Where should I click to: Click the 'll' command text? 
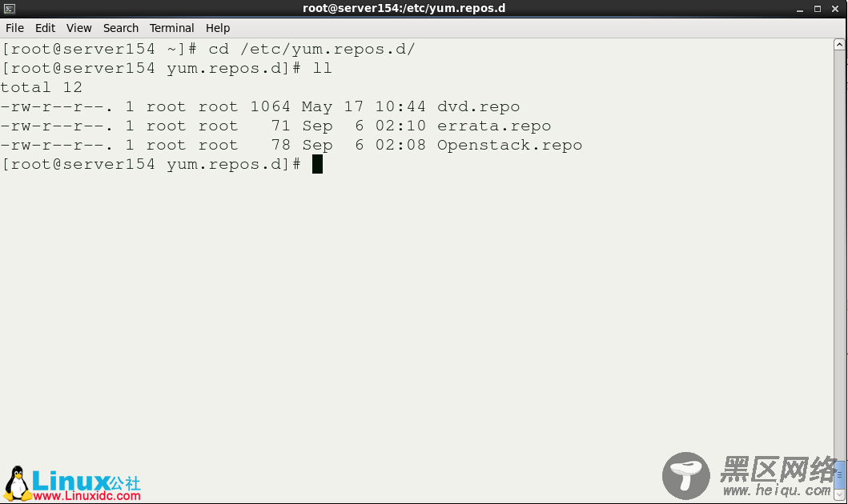tap(323, 69)
